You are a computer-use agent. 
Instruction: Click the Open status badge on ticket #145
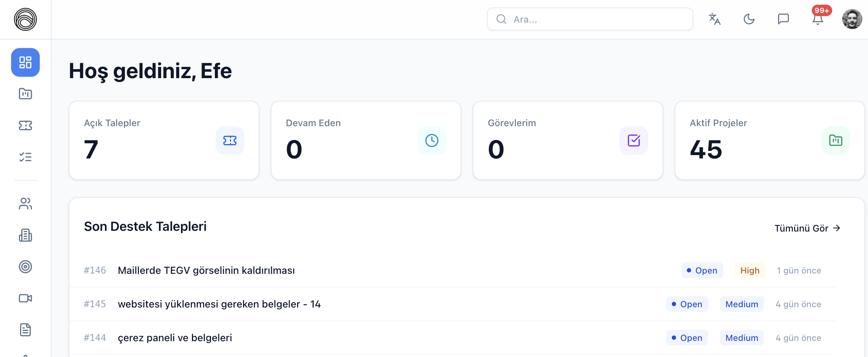point(687,304)
